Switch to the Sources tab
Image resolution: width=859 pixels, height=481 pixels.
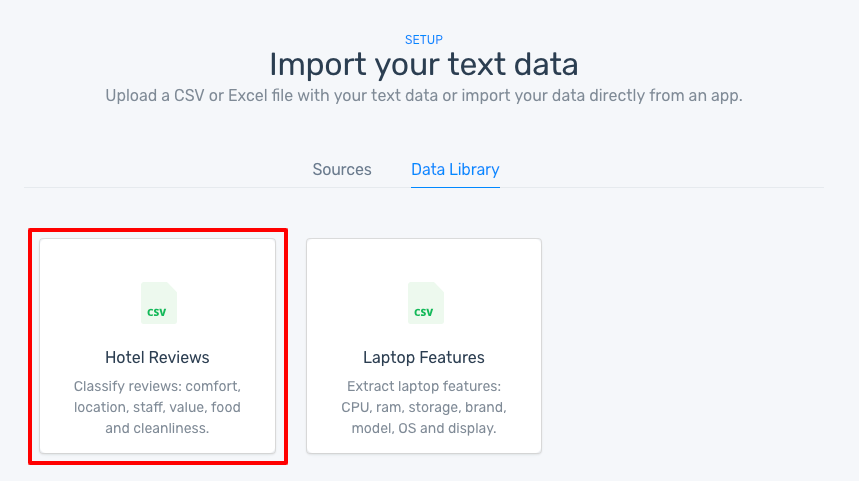tap(342, 169)
